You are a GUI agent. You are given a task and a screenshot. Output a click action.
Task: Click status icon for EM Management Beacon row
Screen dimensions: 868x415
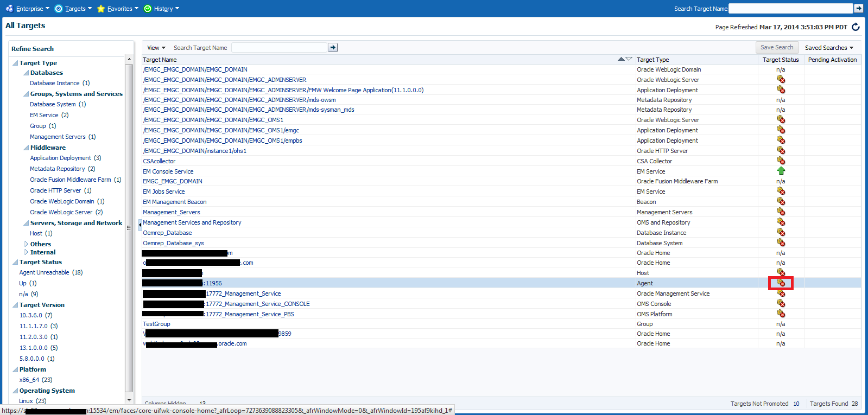[781, 201]
